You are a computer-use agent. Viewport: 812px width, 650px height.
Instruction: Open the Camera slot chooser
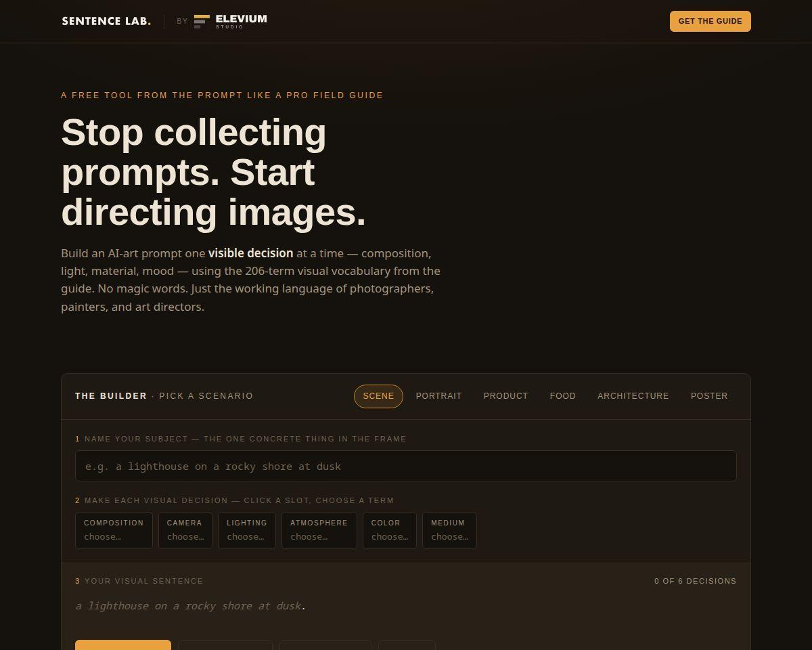click(185, 530)
